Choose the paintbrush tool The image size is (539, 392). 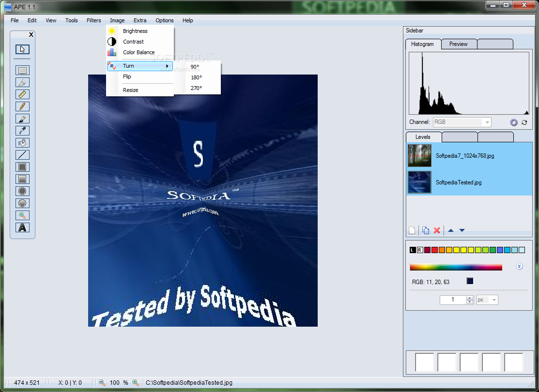click(x=22, y=119)
